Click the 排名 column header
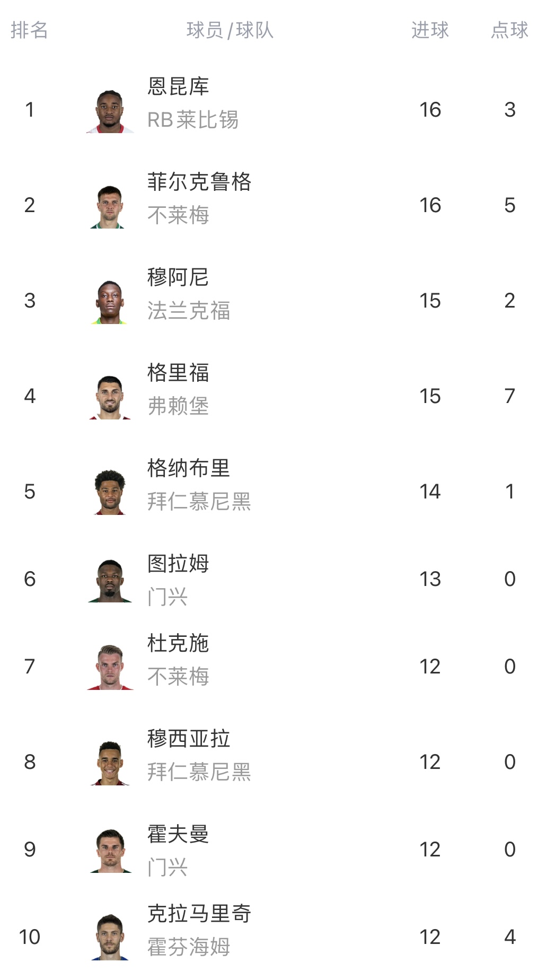547x980 pixels. (x=29, y=30)
